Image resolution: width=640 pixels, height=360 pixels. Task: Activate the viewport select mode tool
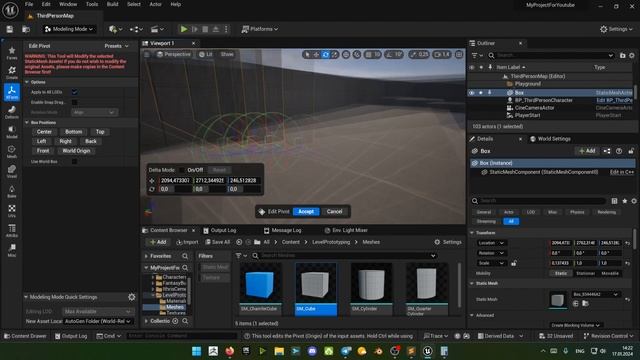(x=307, y=54)
